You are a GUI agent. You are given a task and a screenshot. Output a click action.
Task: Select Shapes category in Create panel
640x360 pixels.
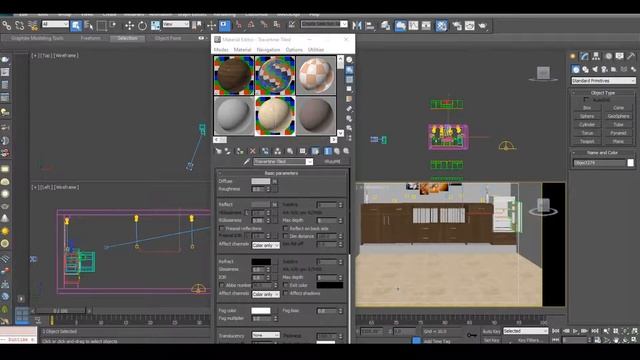(x=585, y=69)
